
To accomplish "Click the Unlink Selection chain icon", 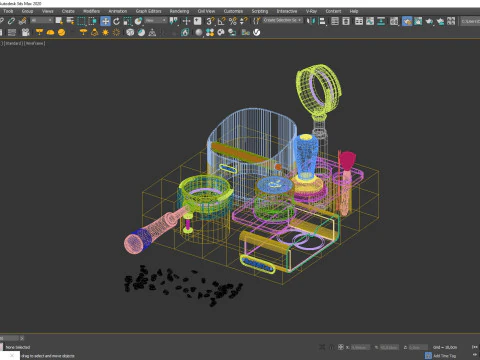I will pos(11,21).
